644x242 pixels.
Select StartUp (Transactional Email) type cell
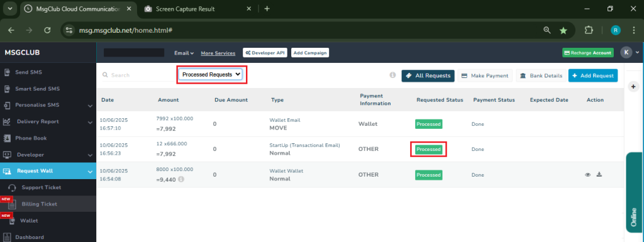coord(304,150)
